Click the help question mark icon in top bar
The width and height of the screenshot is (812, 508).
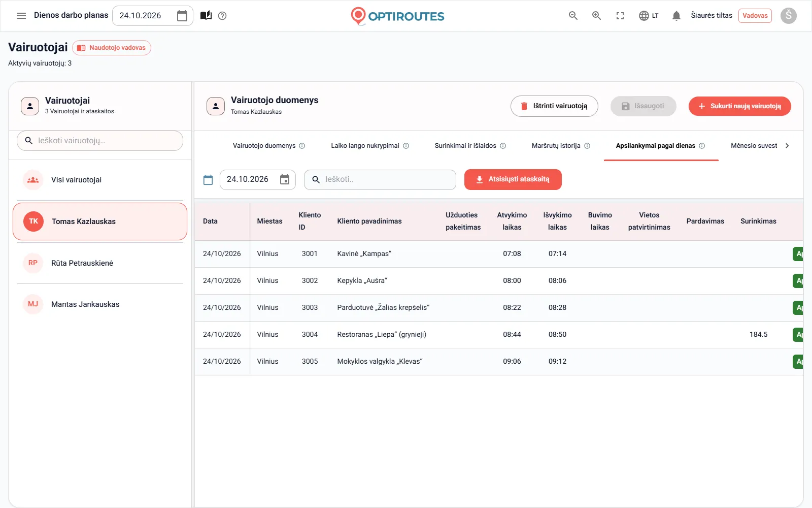(x=222, y=16)
